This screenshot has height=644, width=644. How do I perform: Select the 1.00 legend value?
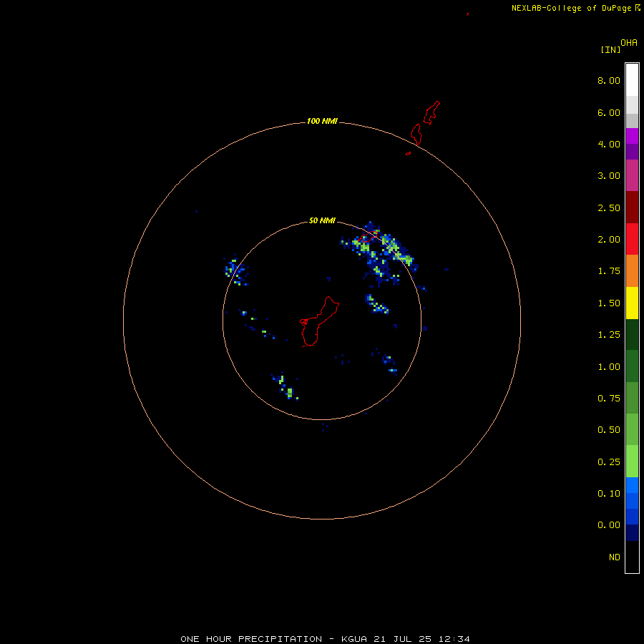(609, 367)
